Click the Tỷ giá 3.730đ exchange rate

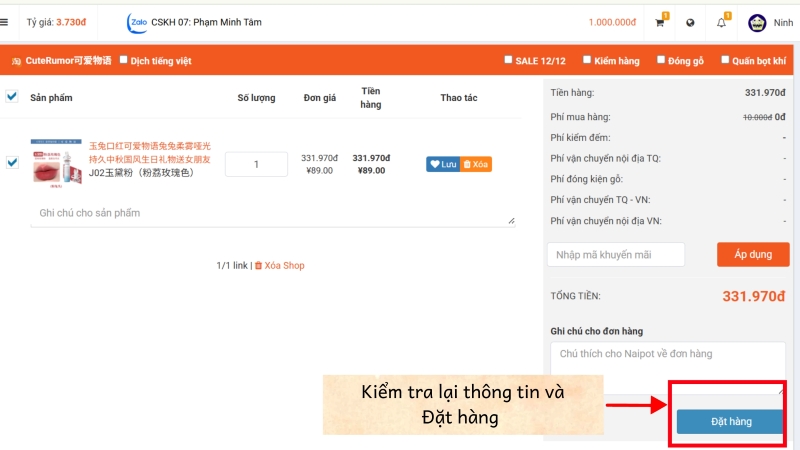point(56,22)
